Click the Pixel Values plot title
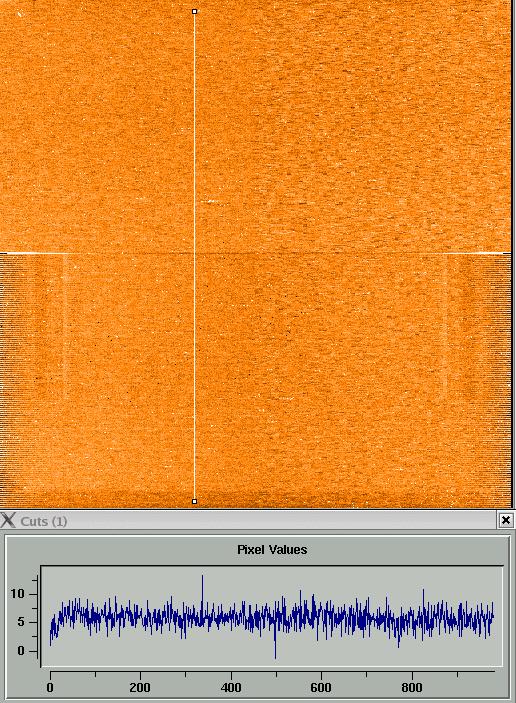 272,549
